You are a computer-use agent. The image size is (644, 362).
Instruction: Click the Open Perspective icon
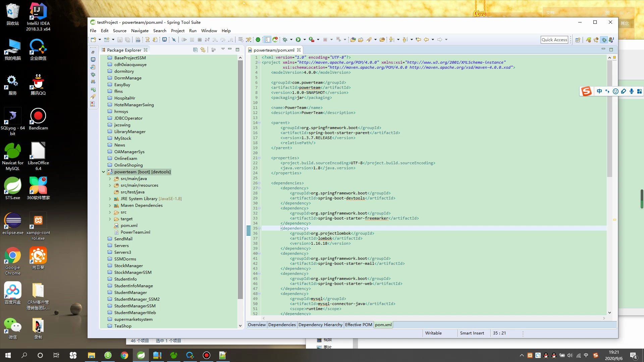(x=578, y=40)
